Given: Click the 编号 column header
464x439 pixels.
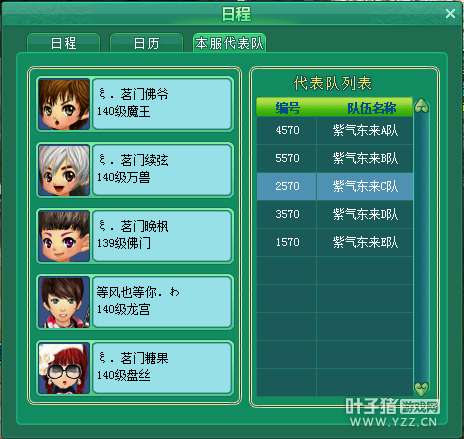Looking at the screenshot, I should pyautogui.click(x=287, y=108).
